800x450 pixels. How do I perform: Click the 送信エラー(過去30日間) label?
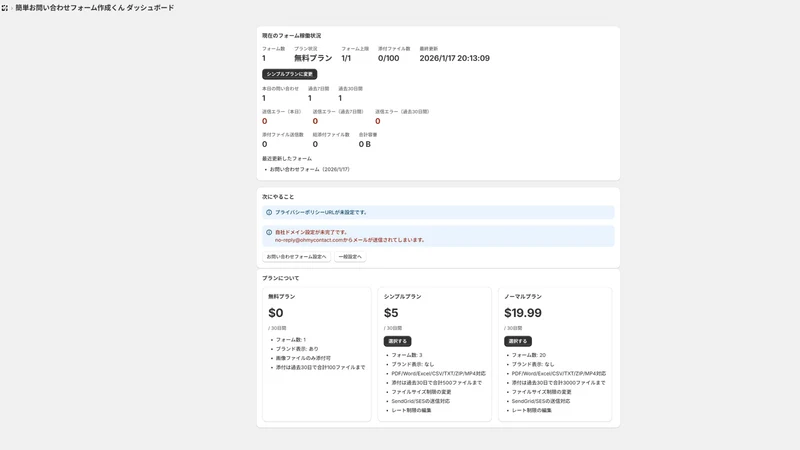click(402, 112)
